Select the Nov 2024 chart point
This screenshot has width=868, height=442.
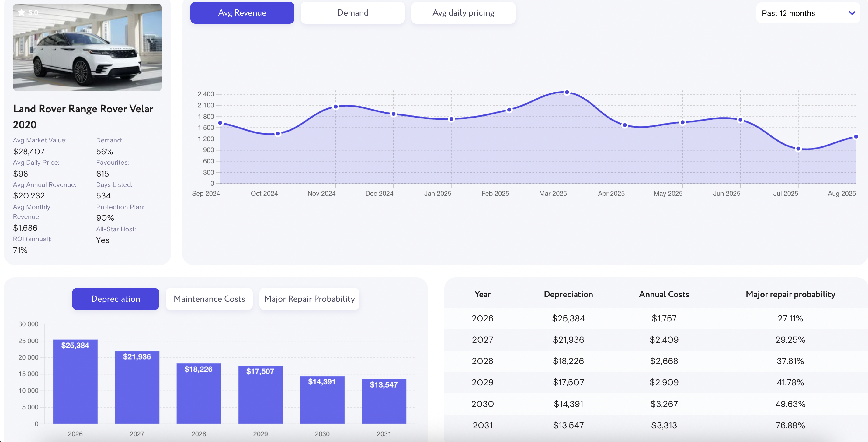tap(335, 107)
